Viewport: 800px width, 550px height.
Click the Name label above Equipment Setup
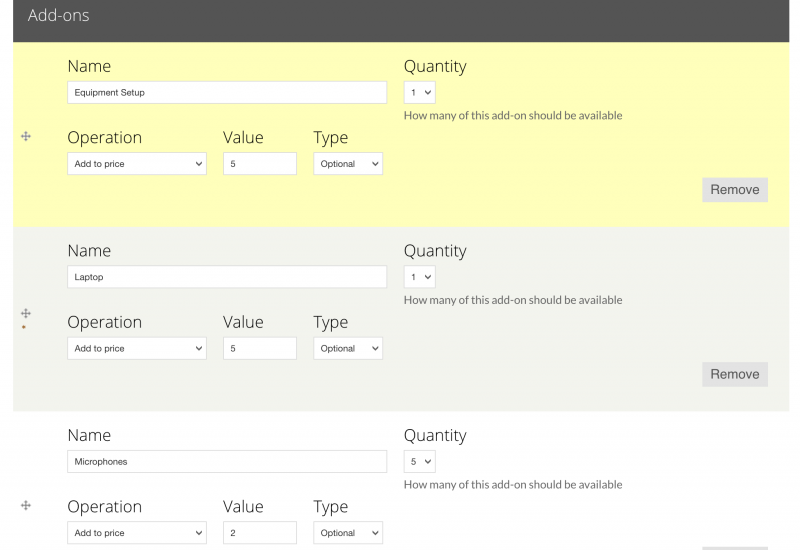tap(89, 66)
